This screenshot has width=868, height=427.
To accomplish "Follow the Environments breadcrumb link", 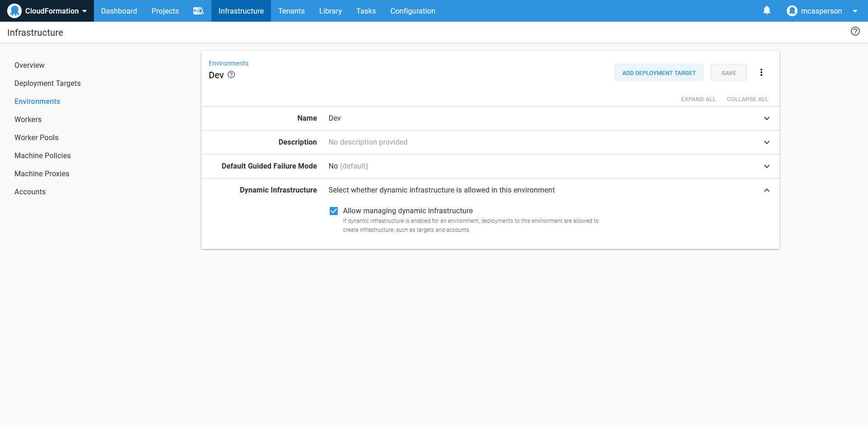I will click(228, 63).
